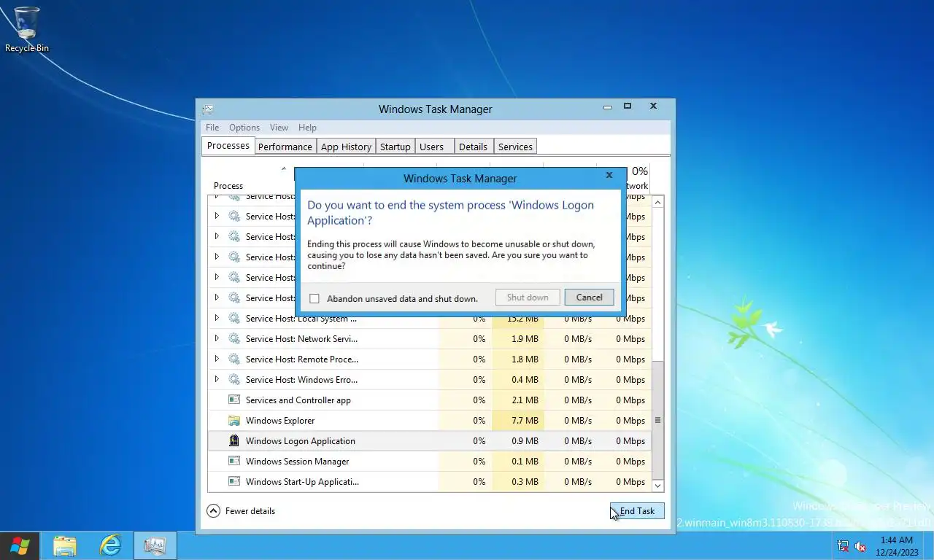Open the File menu
This screenshot has height=560, width=934.
(x=212, y=127)
